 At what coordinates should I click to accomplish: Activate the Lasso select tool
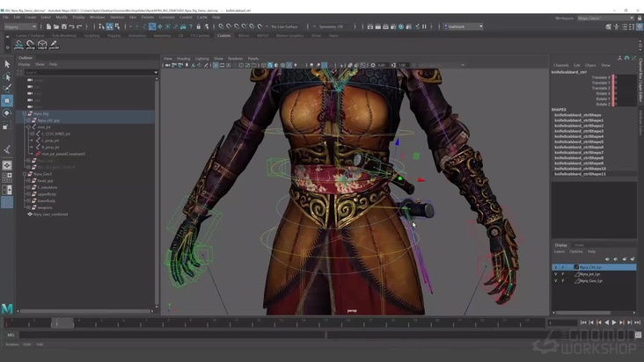tap(7, 76)
